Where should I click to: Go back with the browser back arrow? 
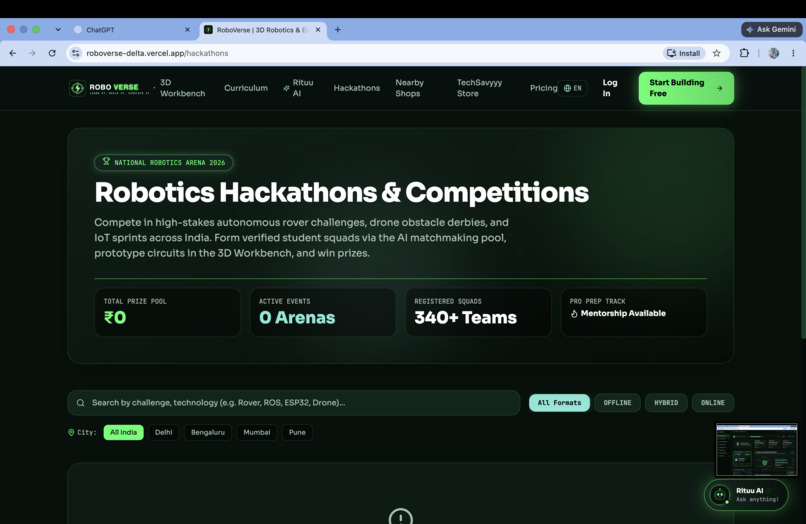coord(13,53)
